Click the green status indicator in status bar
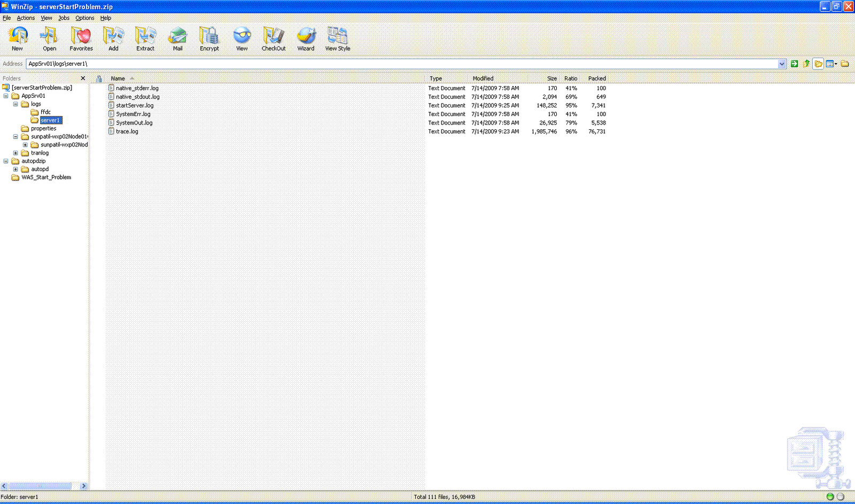This screenshot has height=504, width=855. (830, 497)
